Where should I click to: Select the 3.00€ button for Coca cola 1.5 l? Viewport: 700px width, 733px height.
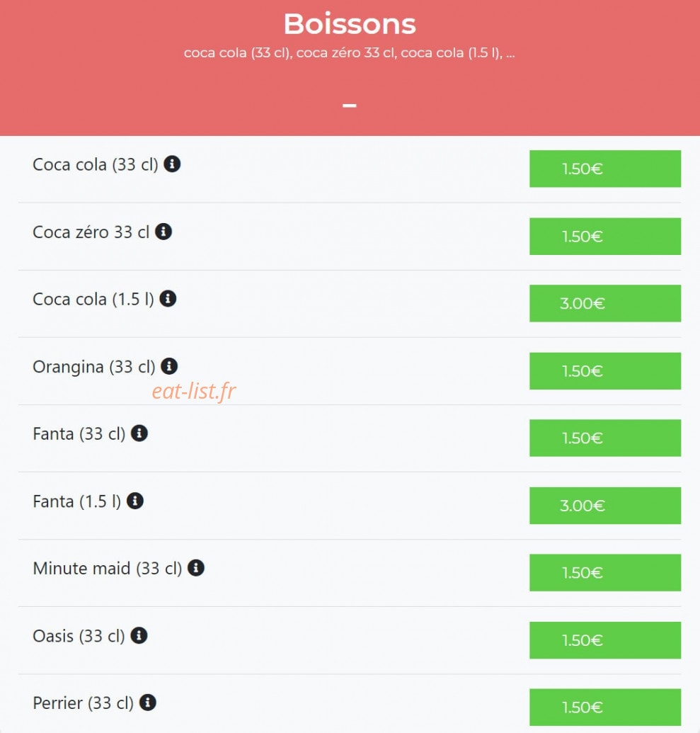[x=605, y=303]
